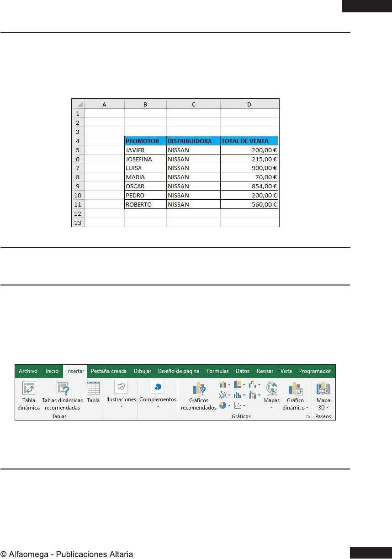
Task: Select column D header
Action: click(249, 104)
